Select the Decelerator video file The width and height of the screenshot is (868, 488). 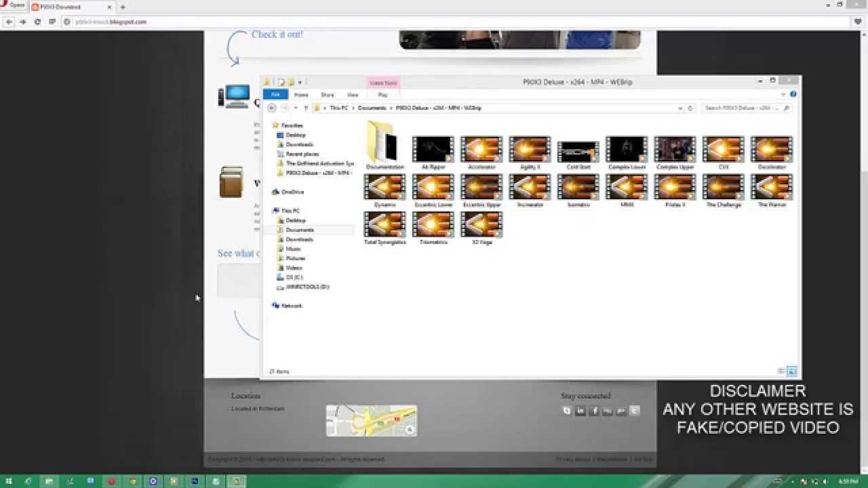pos(772,152)
